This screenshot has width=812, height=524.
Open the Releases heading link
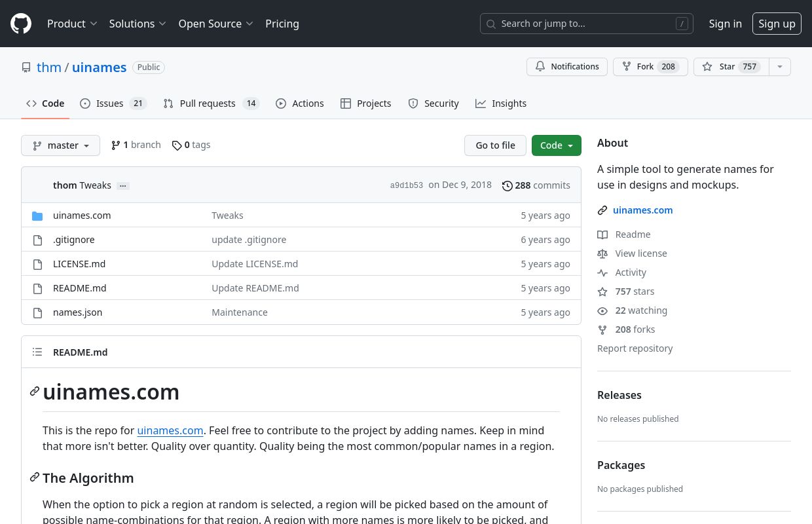(x=619, y=395)
